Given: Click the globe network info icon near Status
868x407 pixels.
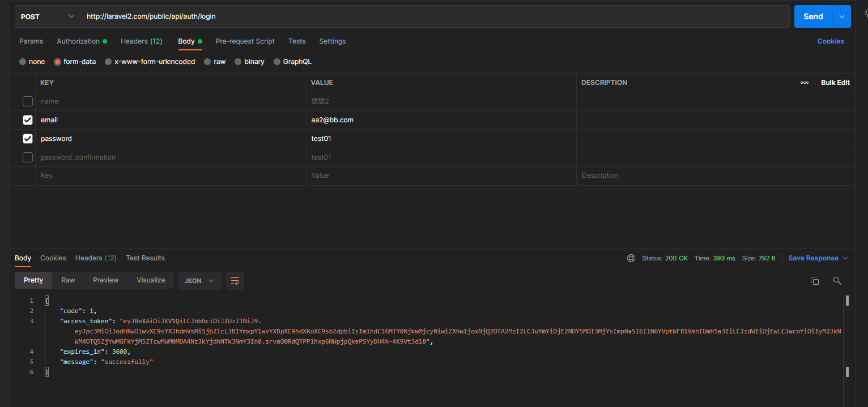Looking at the screenshot, I should coord(631,258).
